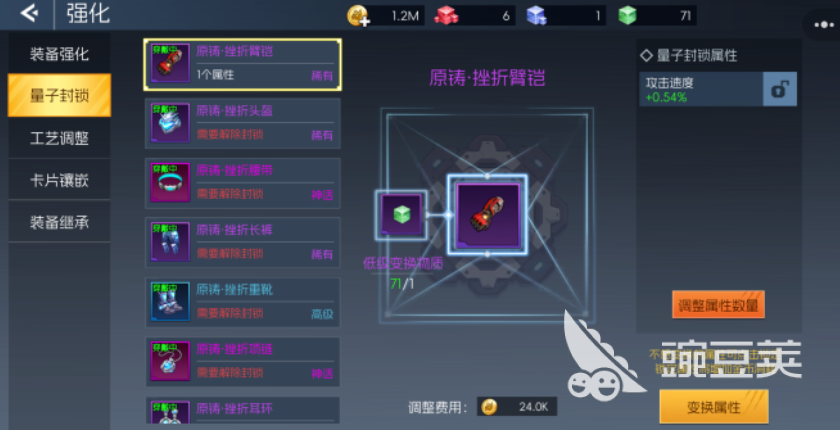Select 原铸·挫折头盔 from equipment list
The width and height of the screenshot is (840, 430).
click(x=243, y=123)
